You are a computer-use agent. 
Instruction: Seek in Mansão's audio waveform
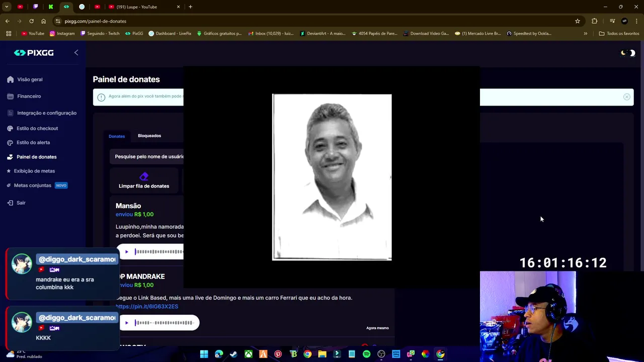coord(159,252)
